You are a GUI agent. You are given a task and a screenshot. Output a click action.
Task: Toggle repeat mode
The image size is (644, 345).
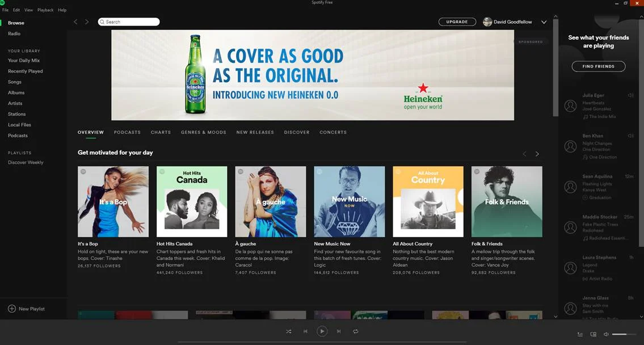coord(356,331)
